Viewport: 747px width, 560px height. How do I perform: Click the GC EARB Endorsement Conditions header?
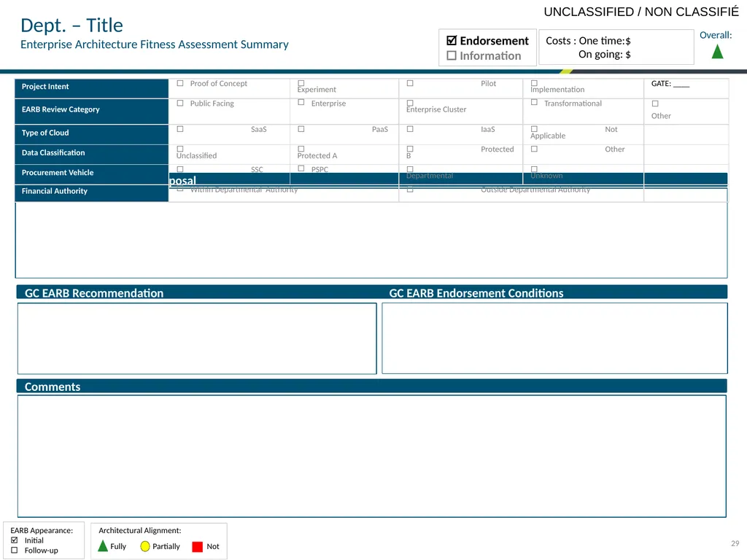click(x=476, y=293)
